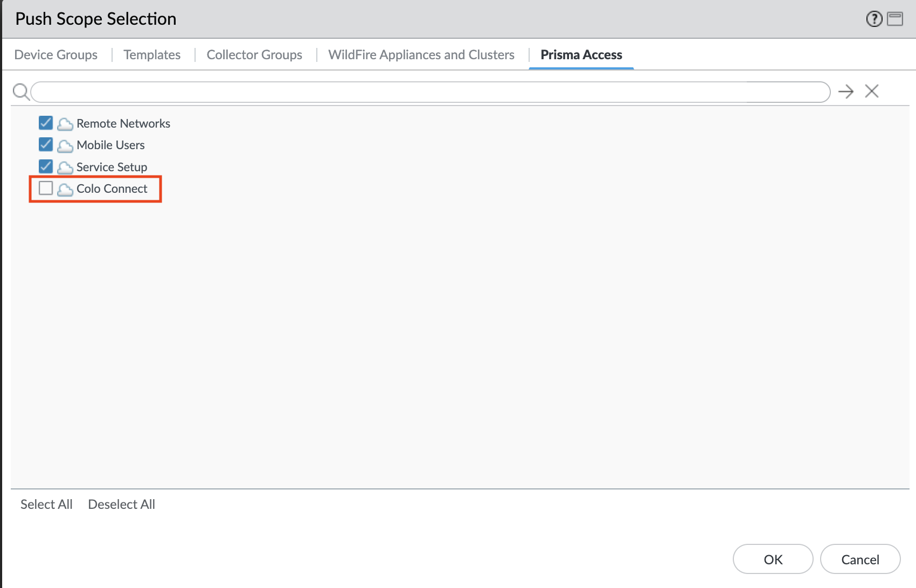Click the Deselect All link
The image size is (916, 588).
click(121, 505)
